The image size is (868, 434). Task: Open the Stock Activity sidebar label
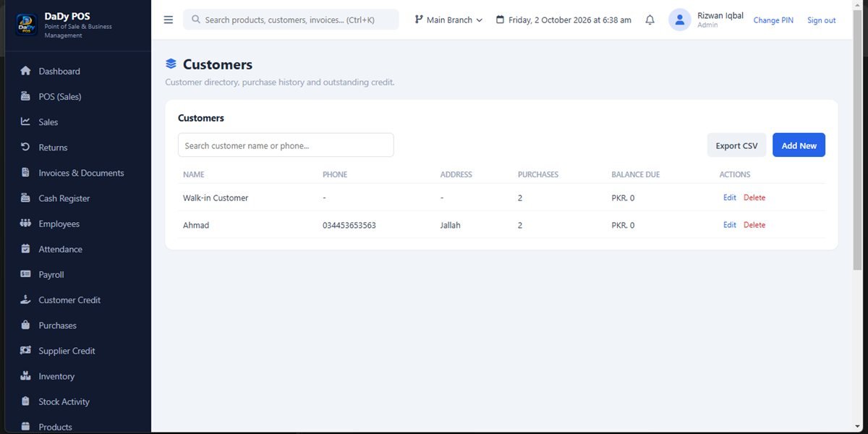click(64, 401)
